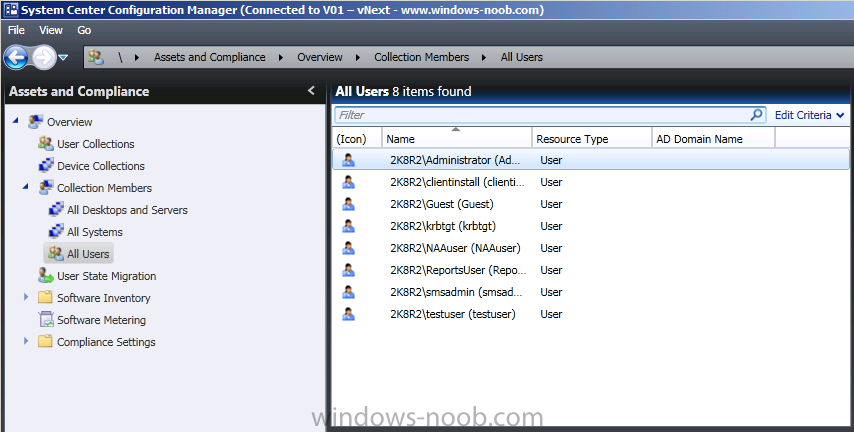Open the File menu

(x=16, y=31)
